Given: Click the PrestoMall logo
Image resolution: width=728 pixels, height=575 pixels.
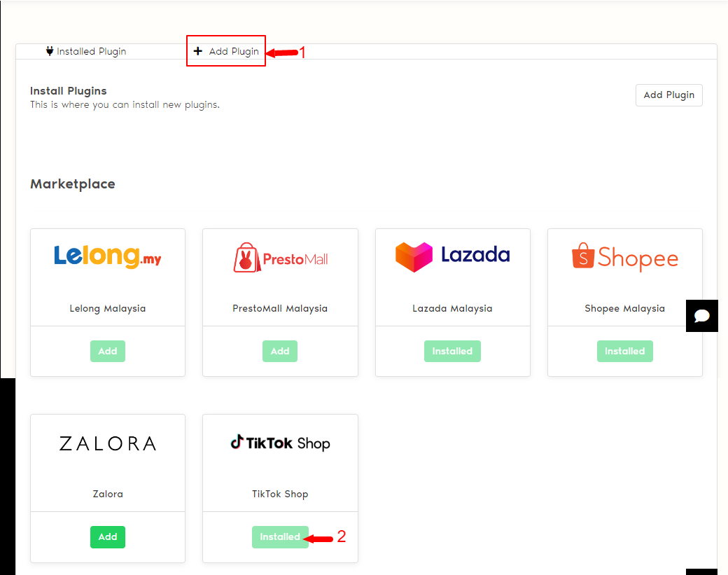Looking at the screenshot, I should click(x=280, y=258).
